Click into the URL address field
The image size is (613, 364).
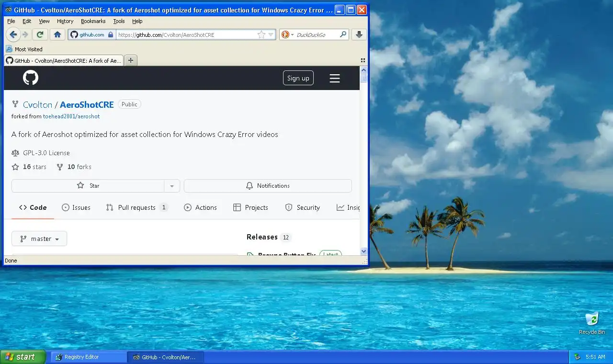[187, 34]
